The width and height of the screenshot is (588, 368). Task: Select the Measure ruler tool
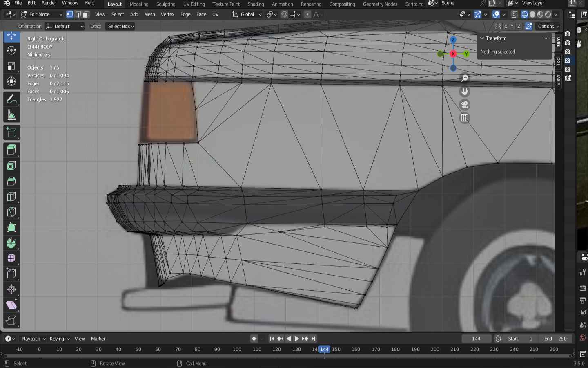(x=11, y=115)
